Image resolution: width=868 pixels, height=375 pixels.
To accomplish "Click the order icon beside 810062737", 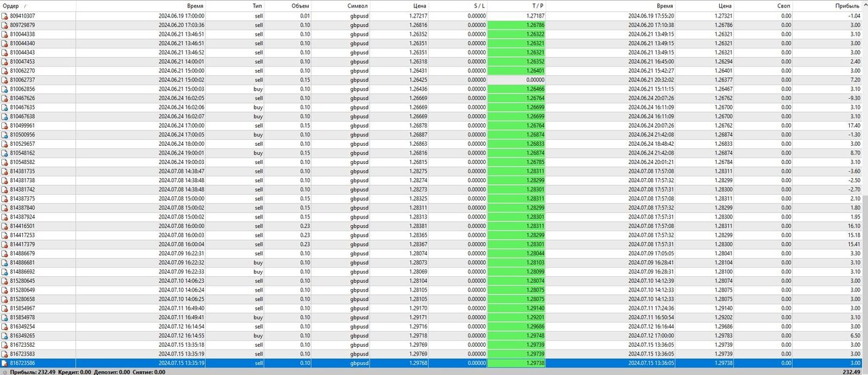I will [x=4, y=79].
